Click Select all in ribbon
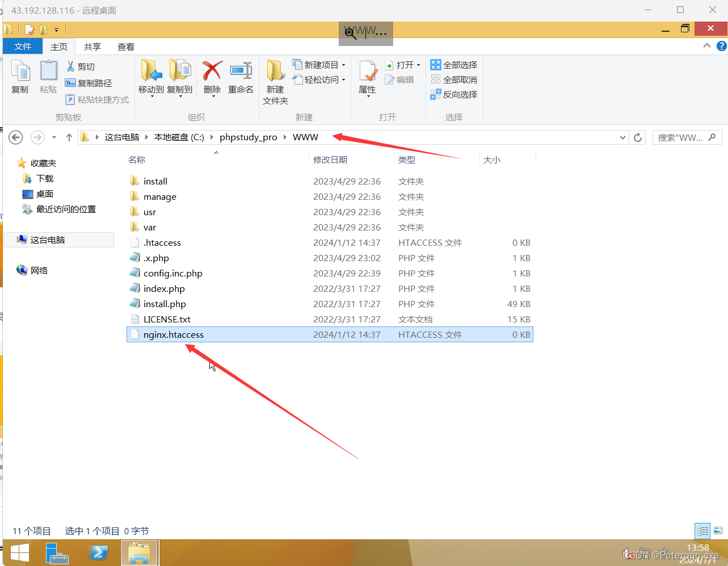The image size is (728, 566). coord(454,65)
